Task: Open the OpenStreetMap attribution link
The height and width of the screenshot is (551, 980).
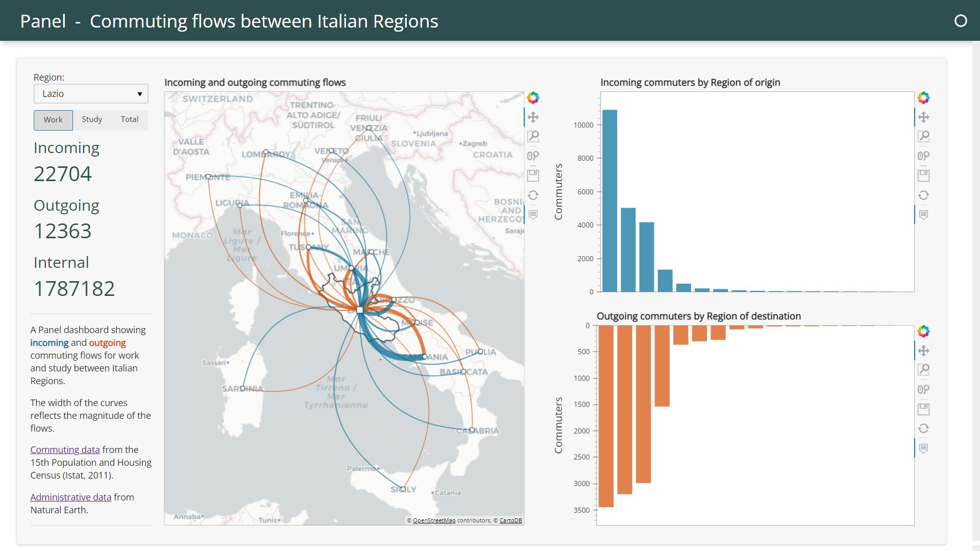Action: 433,520
